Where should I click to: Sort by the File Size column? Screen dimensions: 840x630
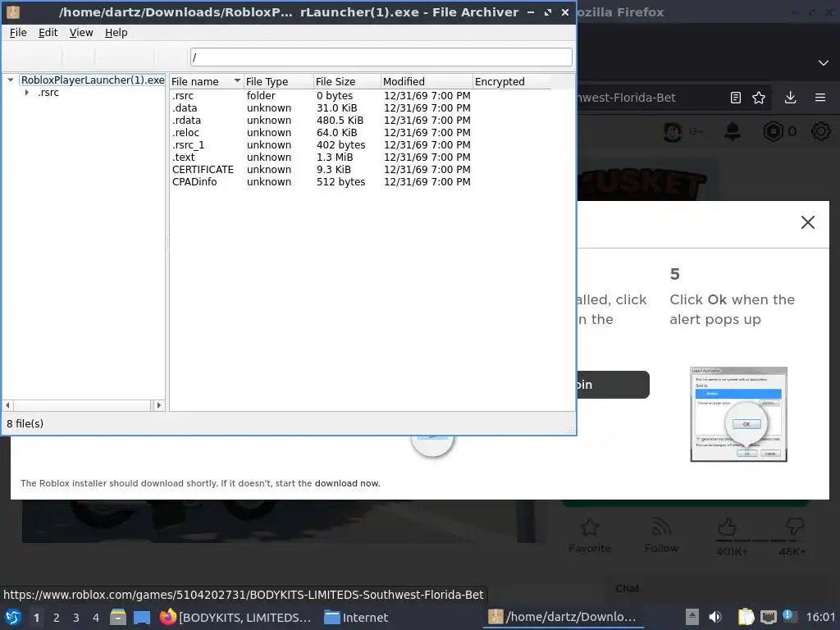pyautogui.click(x=347, y=81)
